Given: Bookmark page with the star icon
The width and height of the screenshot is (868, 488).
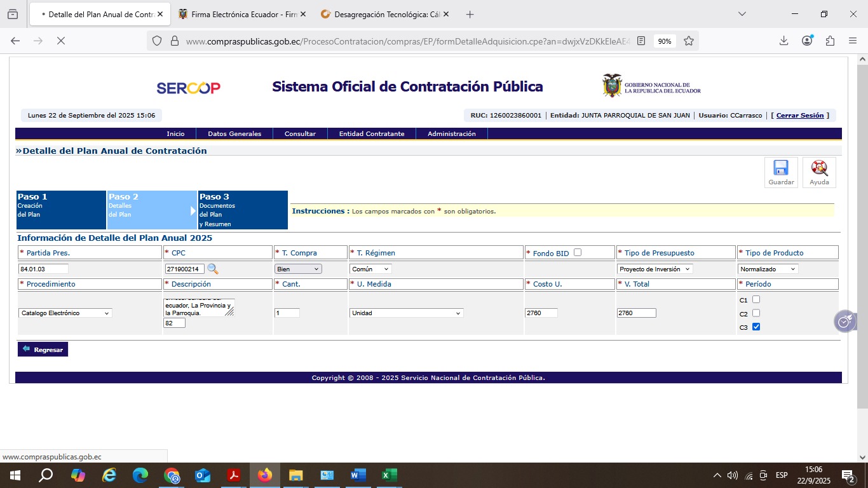Looking at the screenshot, I should click(689, 41).
